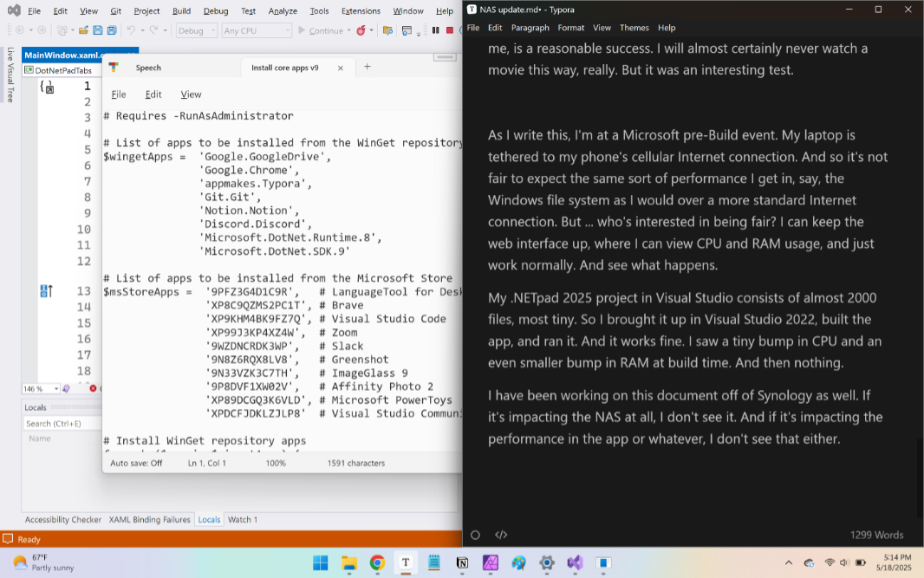Switch to Visual Studio via taskbar icon
Viewport: 924px width, 578px height.
(576, 562)
